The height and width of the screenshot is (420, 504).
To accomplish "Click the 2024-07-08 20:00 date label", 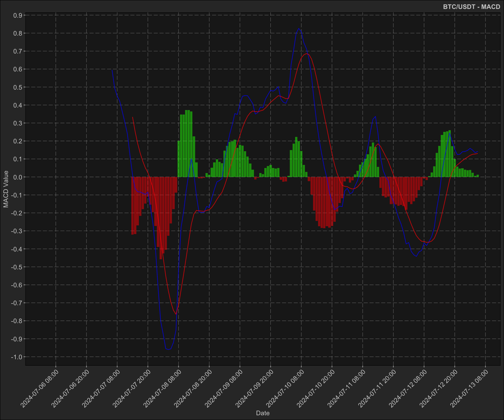I will tap(193, 389).
